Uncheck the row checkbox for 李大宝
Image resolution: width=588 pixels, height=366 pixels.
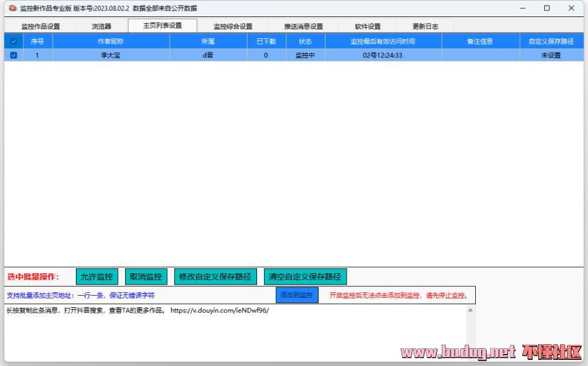pos(13,55)
